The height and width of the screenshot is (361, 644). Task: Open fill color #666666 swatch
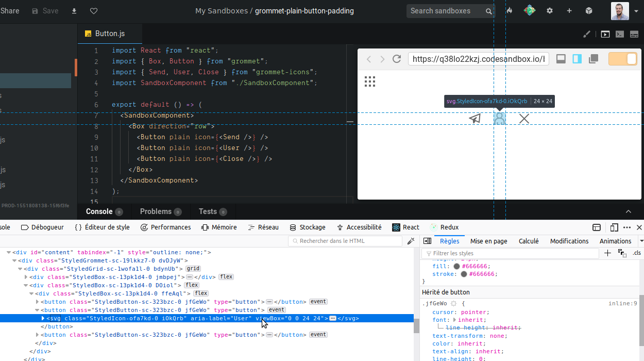click(x=456, y=266)
